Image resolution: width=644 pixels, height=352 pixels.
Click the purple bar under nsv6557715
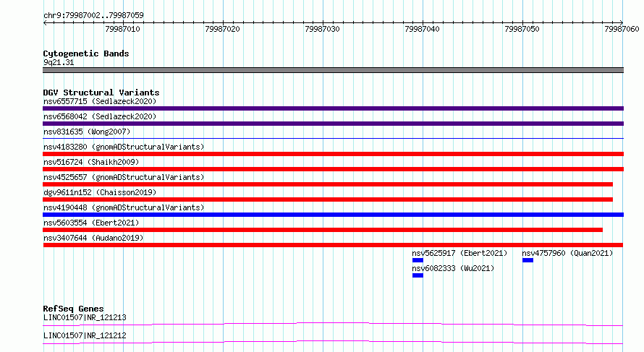pyautogui.click(x=333, y=108)
